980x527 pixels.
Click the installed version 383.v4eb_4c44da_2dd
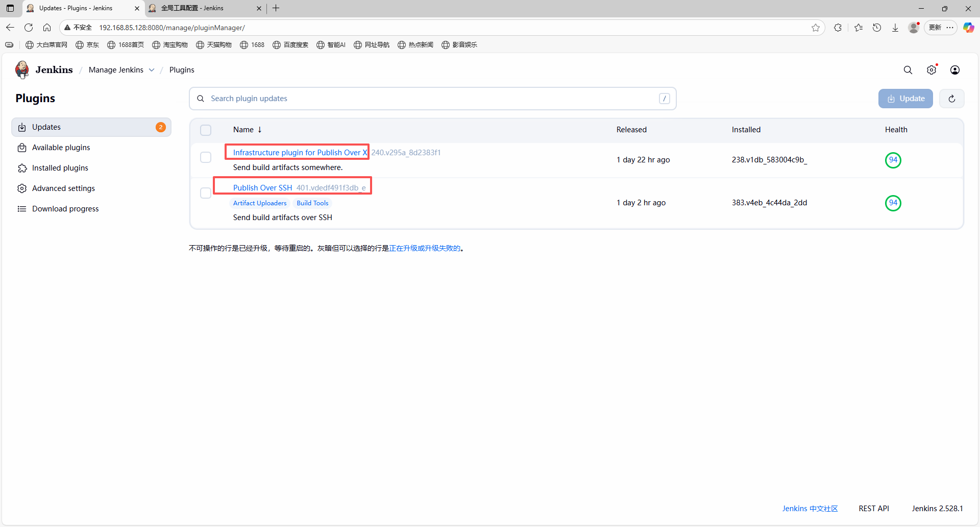coord(769,203)
